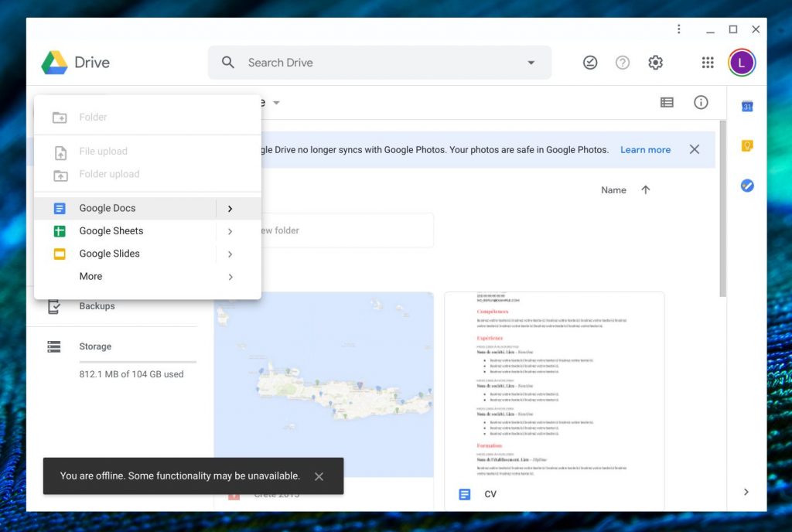Follow the Learn more link
Screen dimensions: 792x532
pos(645,150)
